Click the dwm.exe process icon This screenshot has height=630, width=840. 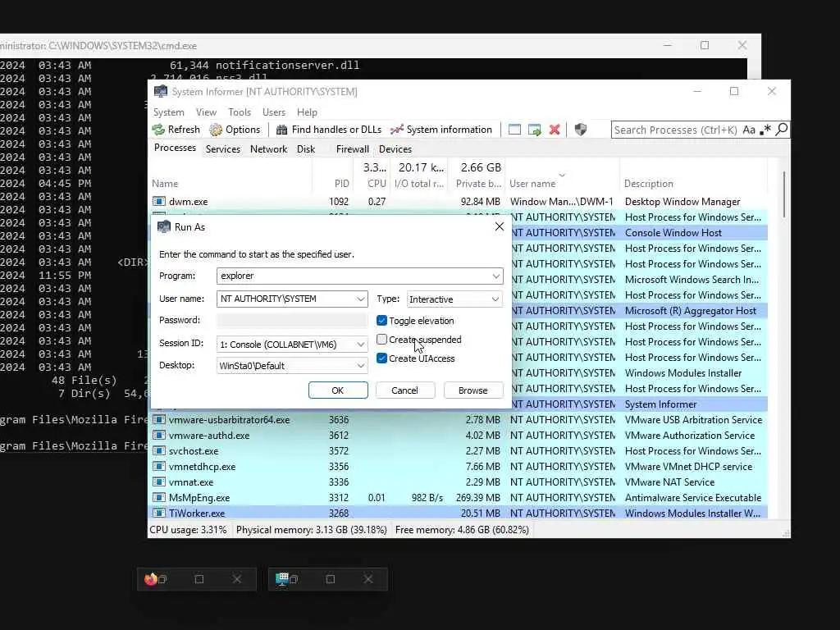[158, 202]
